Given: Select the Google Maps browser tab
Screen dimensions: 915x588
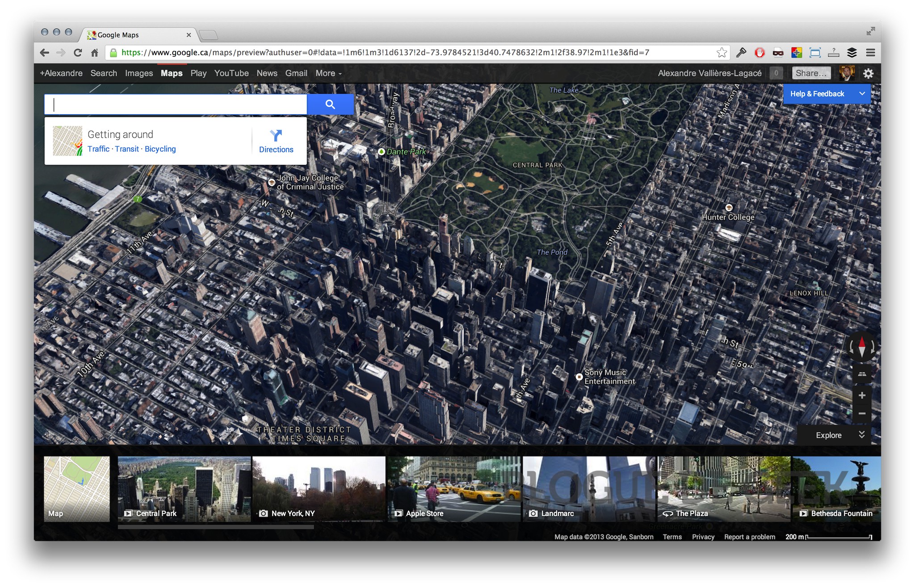Looking at the screenshot, I should [x=138, y=35].
